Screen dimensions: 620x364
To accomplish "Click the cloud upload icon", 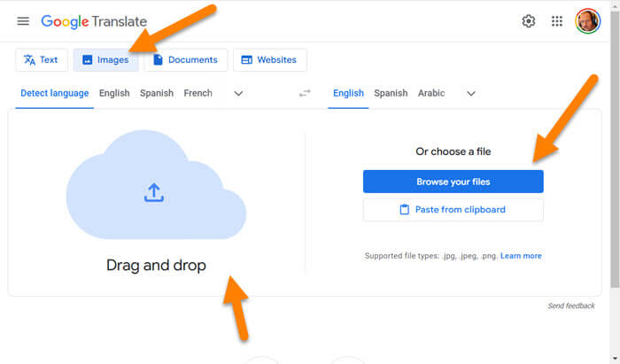I will click(154, 192).
